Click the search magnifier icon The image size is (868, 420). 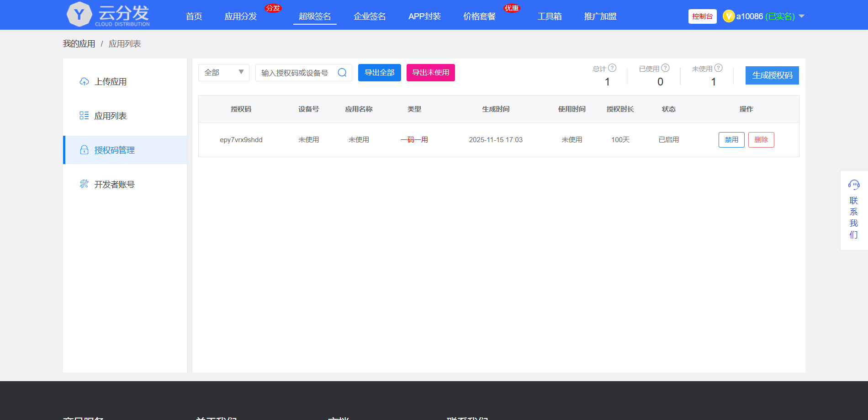point(342,73)
